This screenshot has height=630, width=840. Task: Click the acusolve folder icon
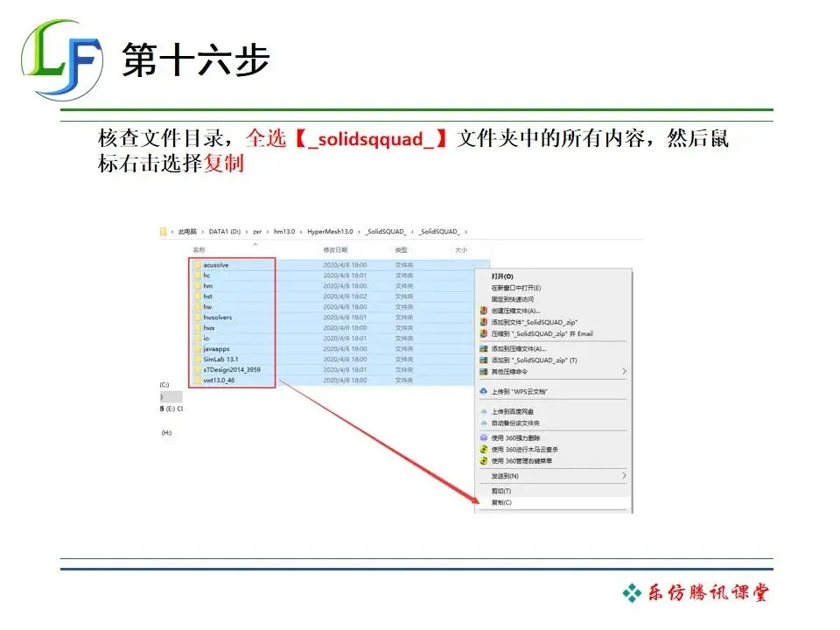(197, 264)
